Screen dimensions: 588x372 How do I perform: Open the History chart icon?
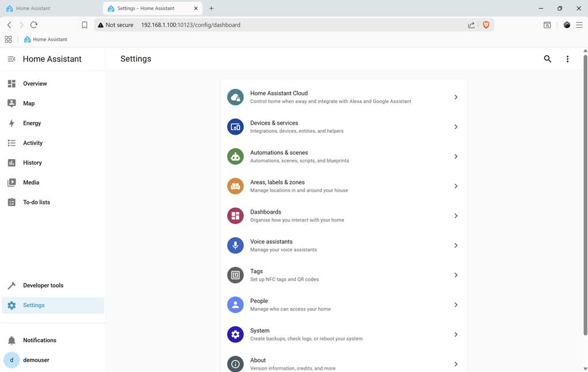click(11, 163)
